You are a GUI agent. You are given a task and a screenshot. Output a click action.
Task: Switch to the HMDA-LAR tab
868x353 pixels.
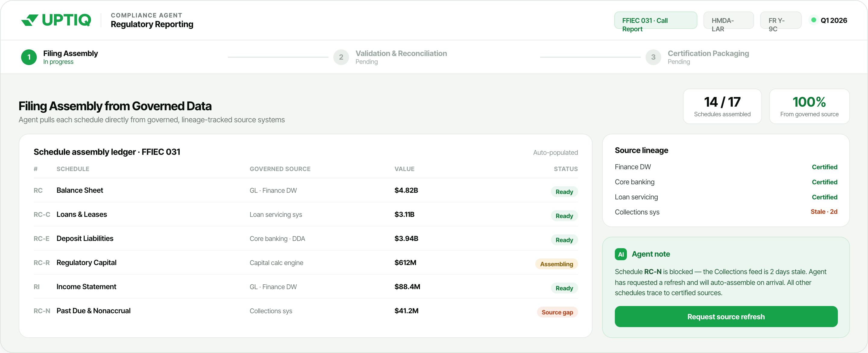coord(728,20)
